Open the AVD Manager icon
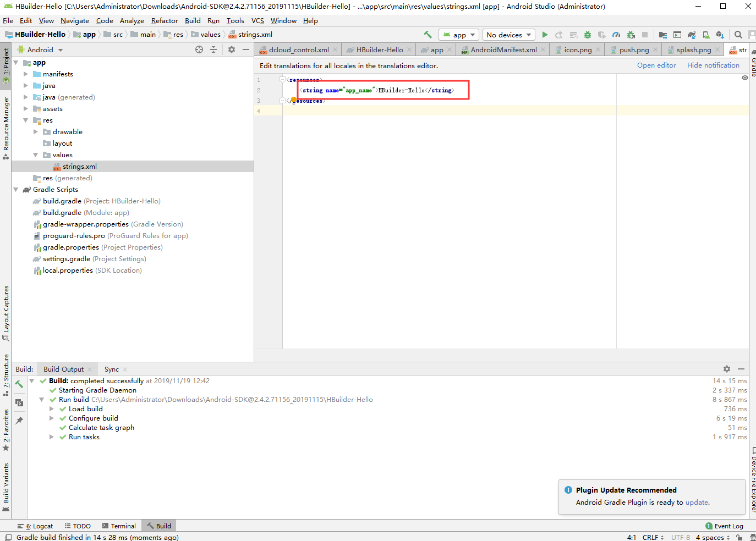Viewport: 756px width, 541px height. pyautogui.click(x=706, y=35)
